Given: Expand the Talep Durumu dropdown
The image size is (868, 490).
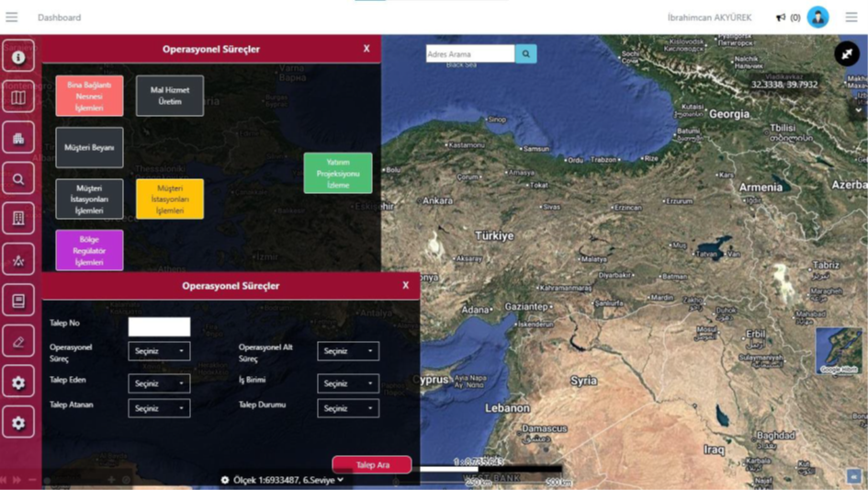Looking at the screenshot, I should coord(348,408).
